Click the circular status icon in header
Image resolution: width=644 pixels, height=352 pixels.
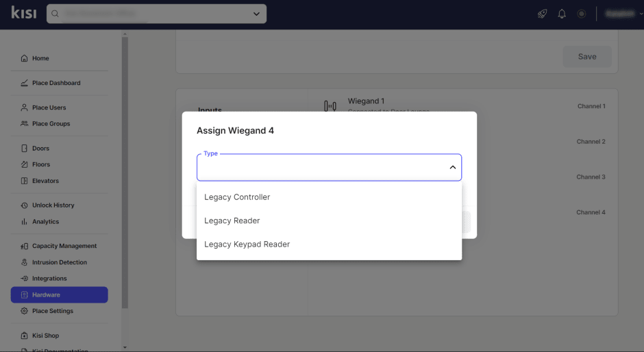click(x=582, y=14)
